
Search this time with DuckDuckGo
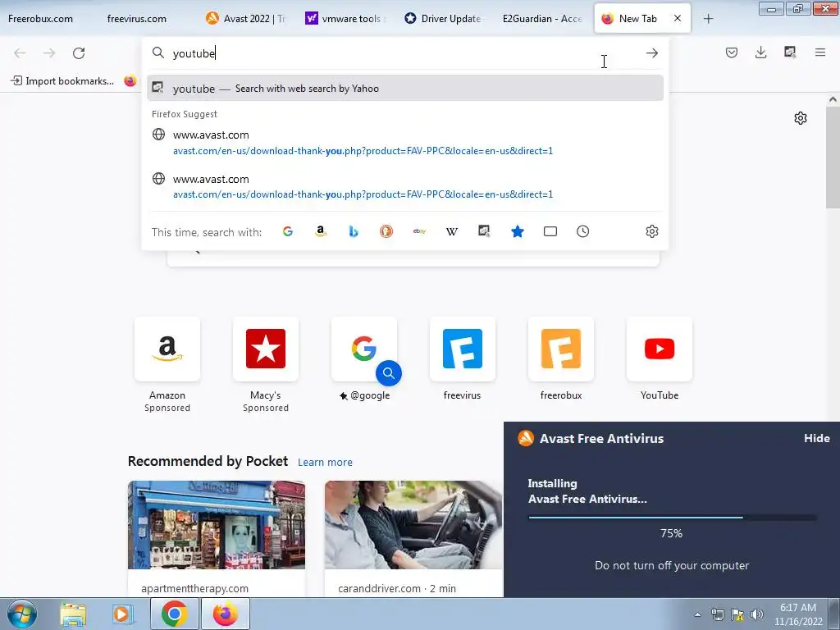(x=386, y=231)
